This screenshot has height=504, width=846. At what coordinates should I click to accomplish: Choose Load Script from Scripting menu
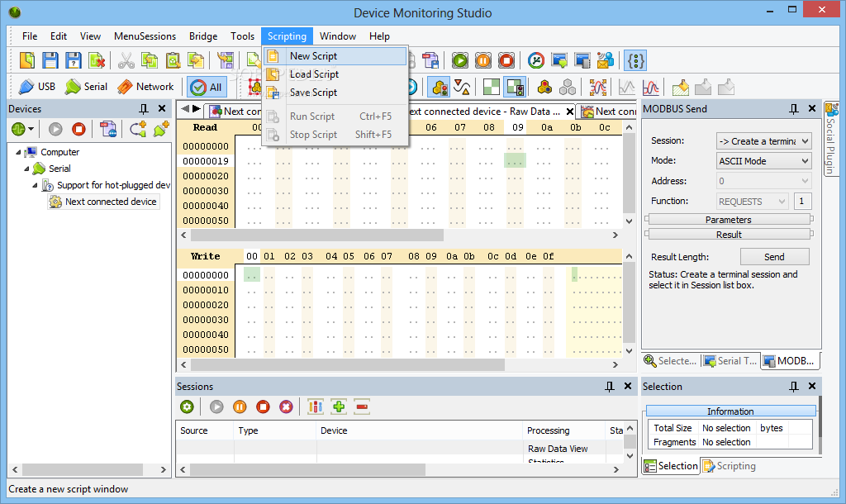(335, 74)
